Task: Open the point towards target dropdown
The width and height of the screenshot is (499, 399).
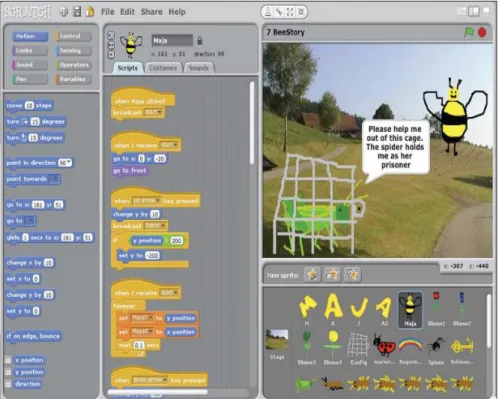Action: pyautogui.click(x=54, y=179)
